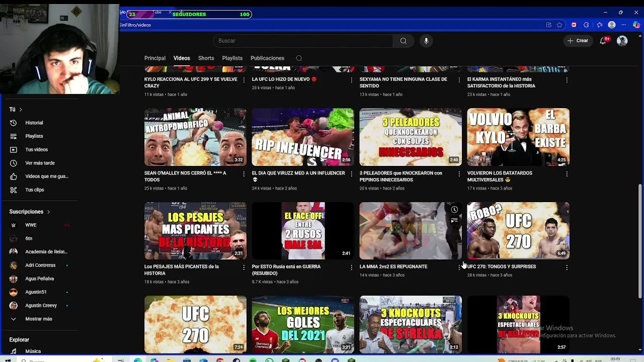Open YouTube account avatar menu
The height and width of the screenshot is (362, 644).
[622, 41]
